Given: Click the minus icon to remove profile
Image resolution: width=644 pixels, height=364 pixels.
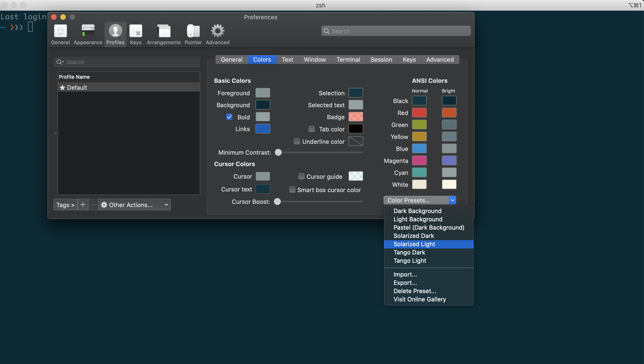Looking at the screenshot, I should (93, 205).
